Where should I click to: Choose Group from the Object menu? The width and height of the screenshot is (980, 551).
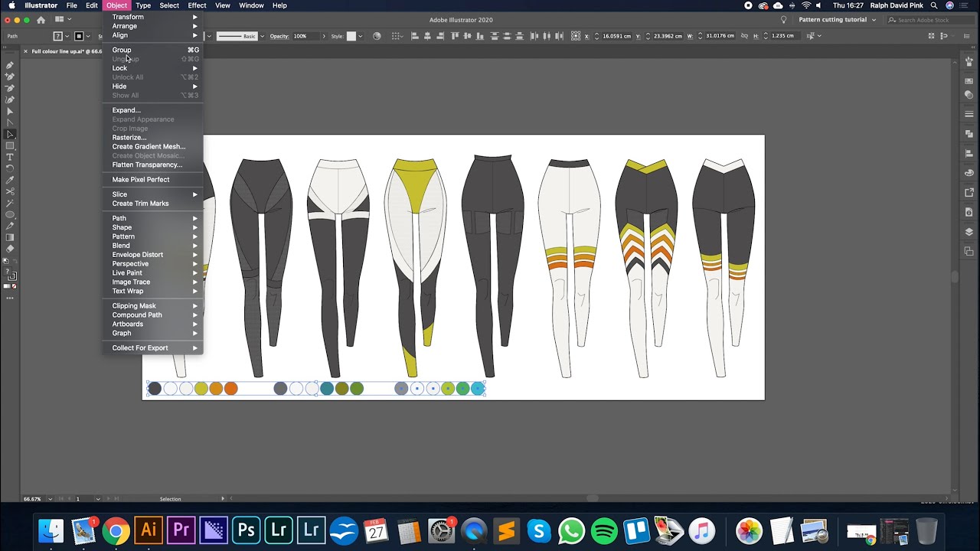tap(153, 50)
